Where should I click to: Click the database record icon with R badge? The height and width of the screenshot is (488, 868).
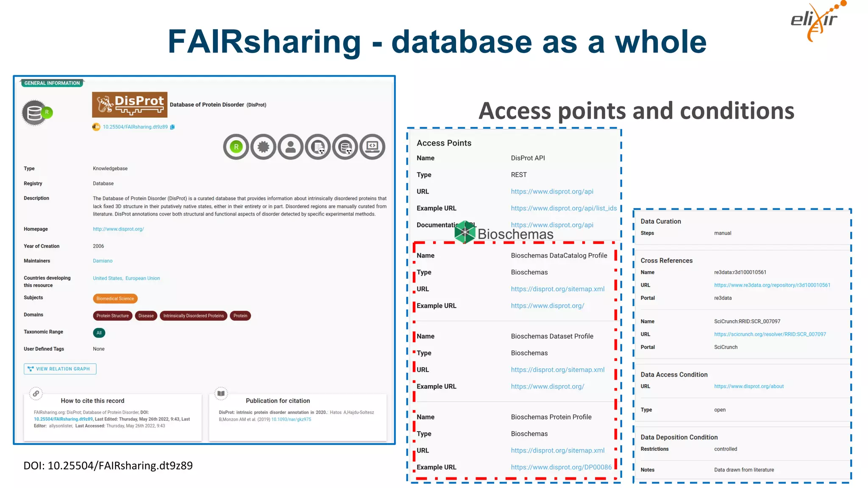coord(37,113)
